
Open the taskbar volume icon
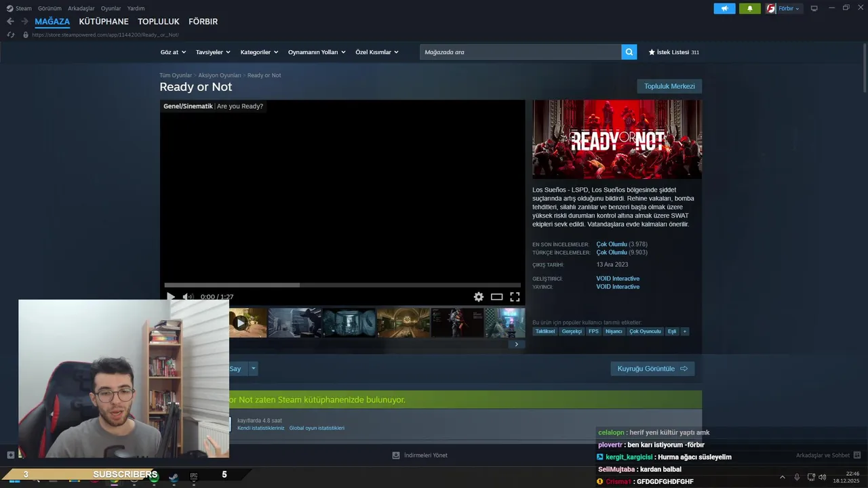pos(823,477)
